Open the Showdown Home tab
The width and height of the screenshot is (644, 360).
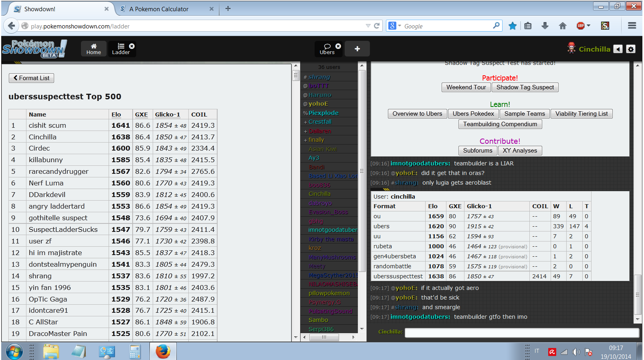(x=94, y=49)
